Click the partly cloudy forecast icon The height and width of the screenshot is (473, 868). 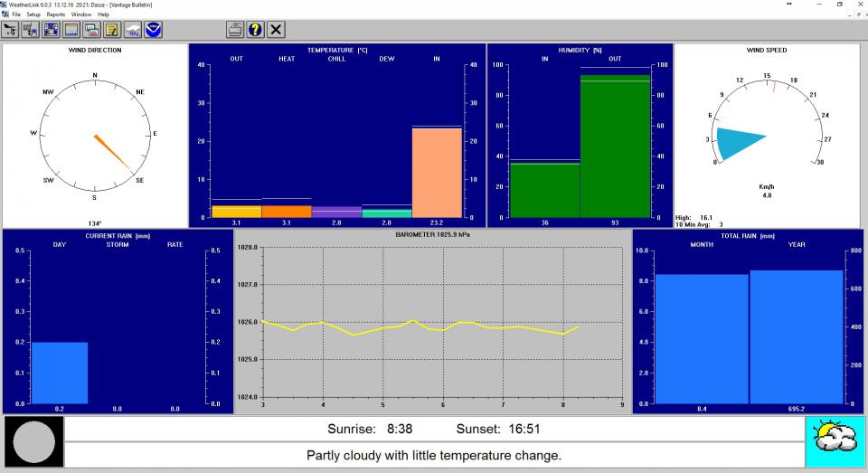835,442
